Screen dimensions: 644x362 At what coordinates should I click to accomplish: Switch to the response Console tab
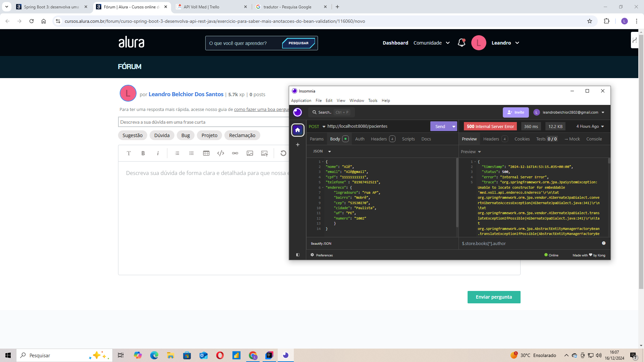pyautogui.click(x=594, y=139)
